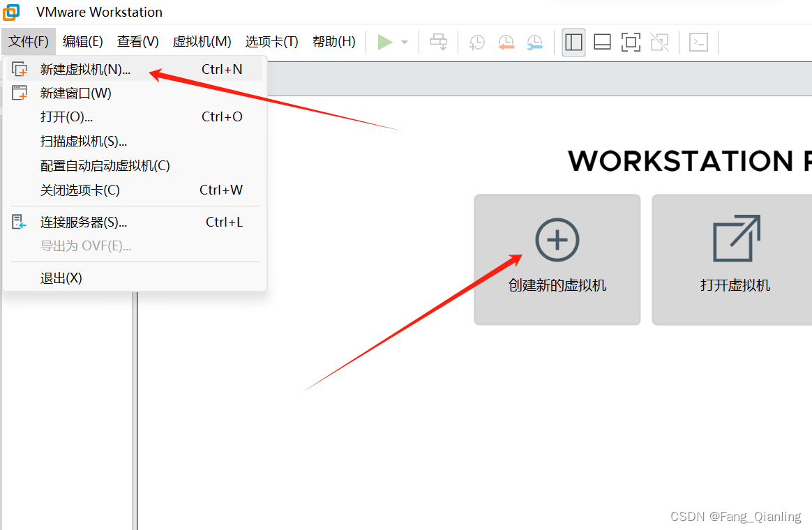Click the console view terminal icon
812x530 pixels.
pos(698,42)
